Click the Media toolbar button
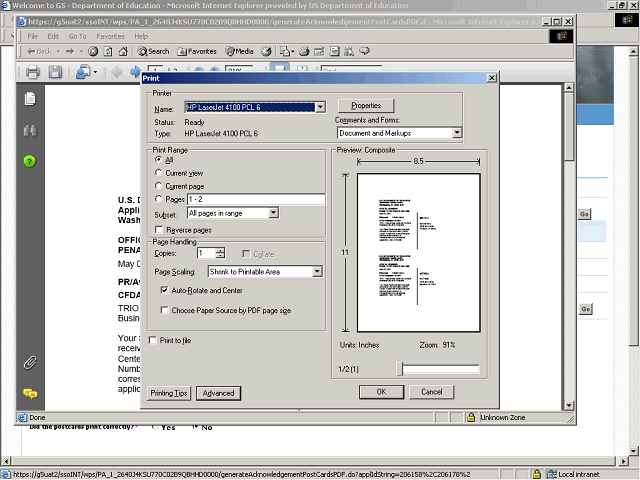This screenshot has height=480, width=640. click(x=240, y=51)
